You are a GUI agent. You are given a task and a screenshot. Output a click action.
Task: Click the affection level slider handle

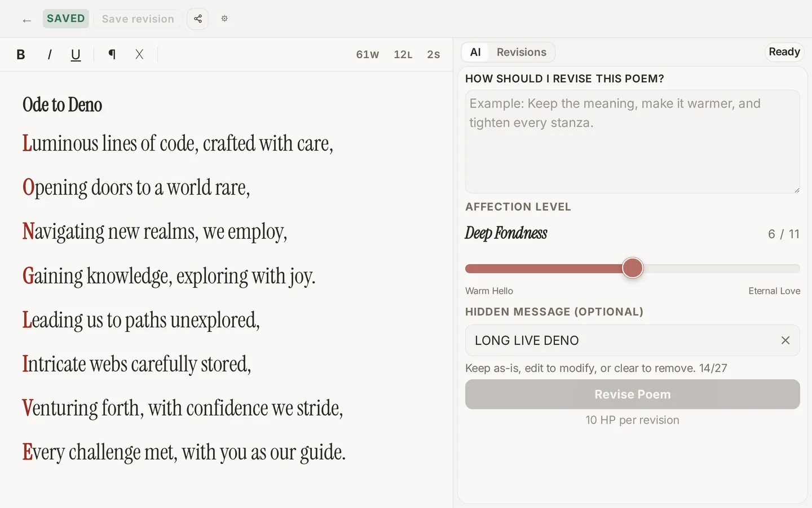pos(633,268)
